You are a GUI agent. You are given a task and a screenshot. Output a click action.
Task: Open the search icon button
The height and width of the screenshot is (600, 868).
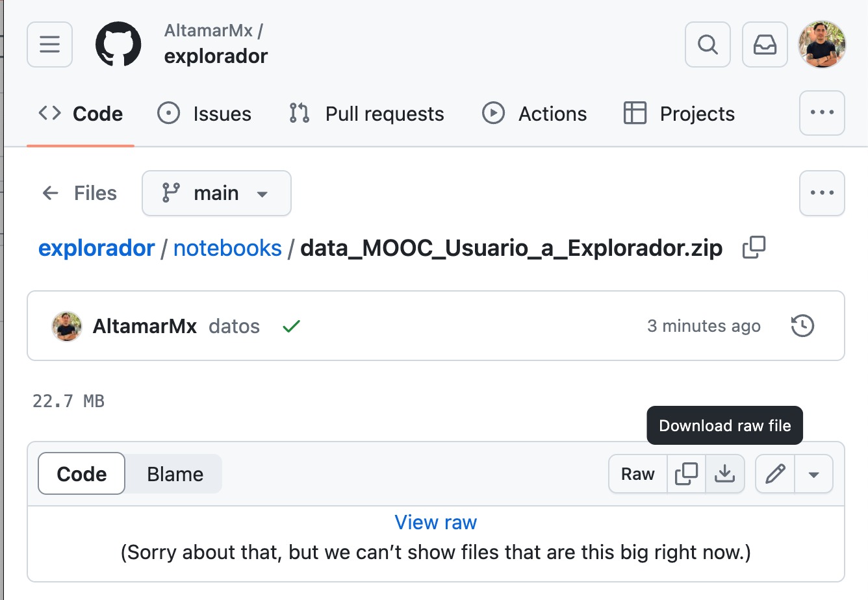click(x=708, y=45)
